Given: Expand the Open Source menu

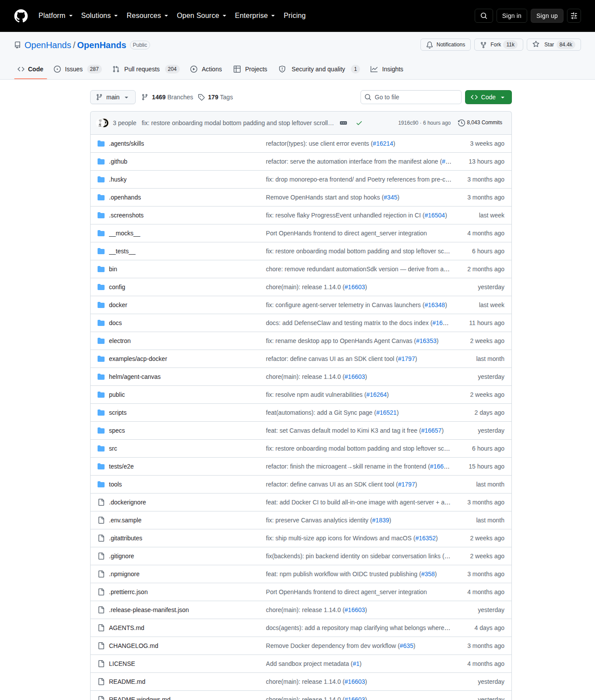Looking at the screenshot, I should (202, 16).
